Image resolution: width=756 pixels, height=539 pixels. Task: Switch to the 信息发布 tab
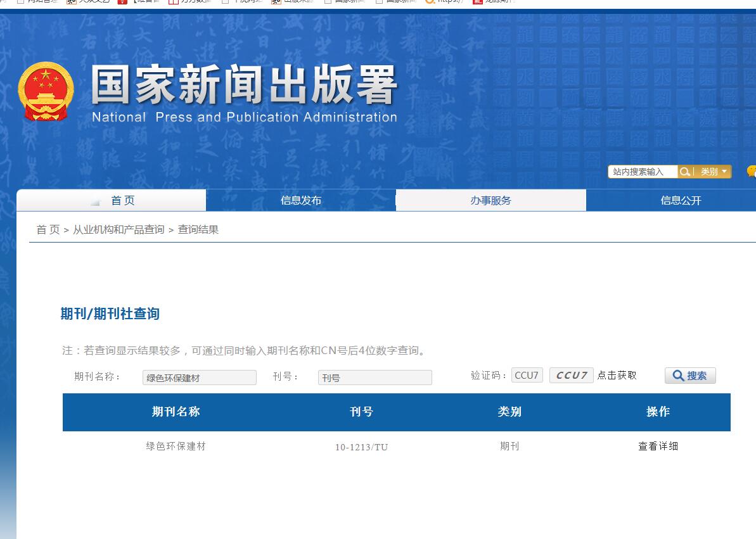tap(300, 200)
